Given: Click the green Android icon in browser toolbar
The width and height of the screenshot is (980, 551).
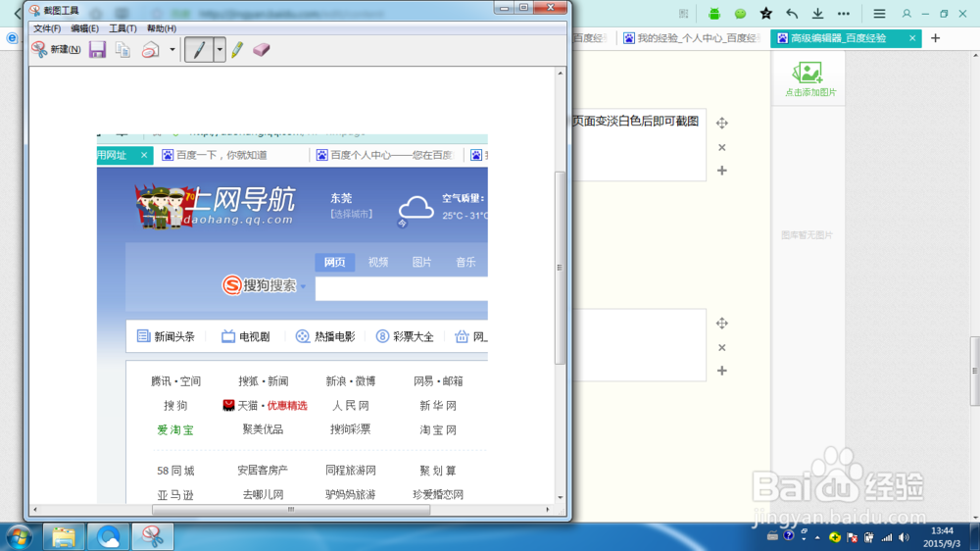Looking at the screenshot, I should 714,13.
